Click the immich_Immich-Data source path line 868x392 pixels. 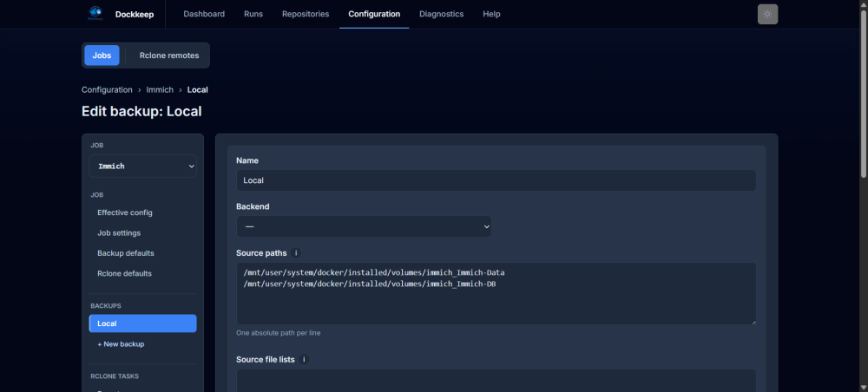tap(374, 272)
